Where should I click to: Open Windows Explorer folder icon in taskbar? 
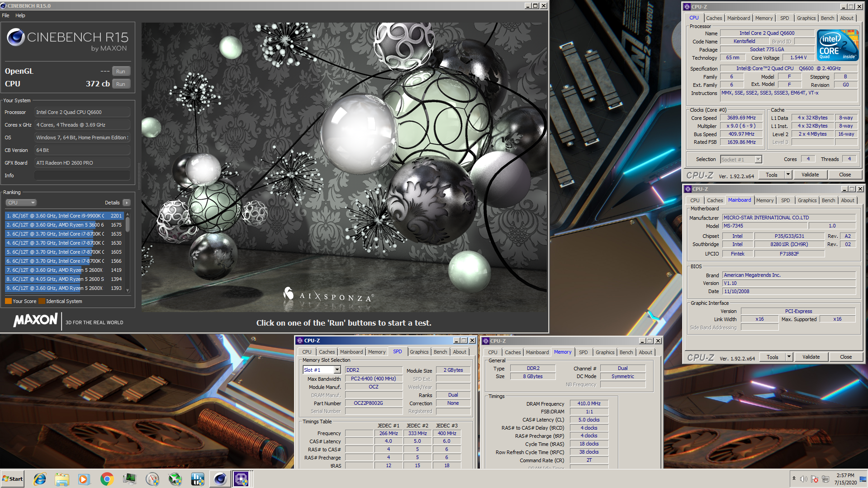click(x=62, y=479)
